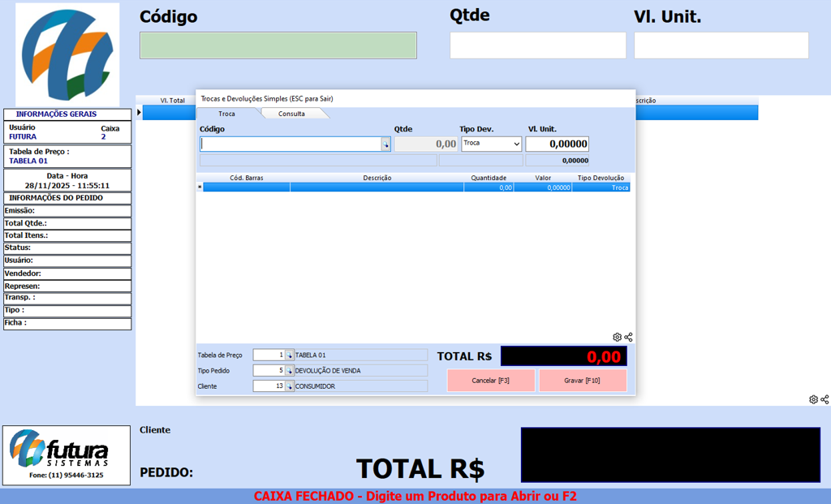The height and width of the screenshot is (504, 831).
Task: Open the main window gear settings icon
Action: point(813,399)
